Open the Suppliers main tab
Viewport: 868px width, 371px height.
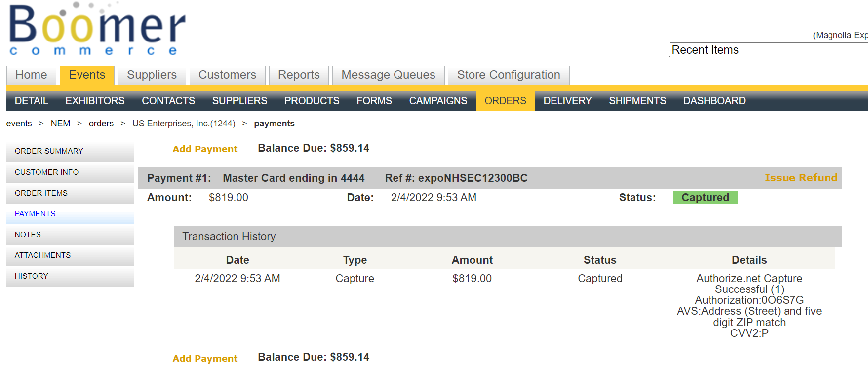[x=152, y=75]
